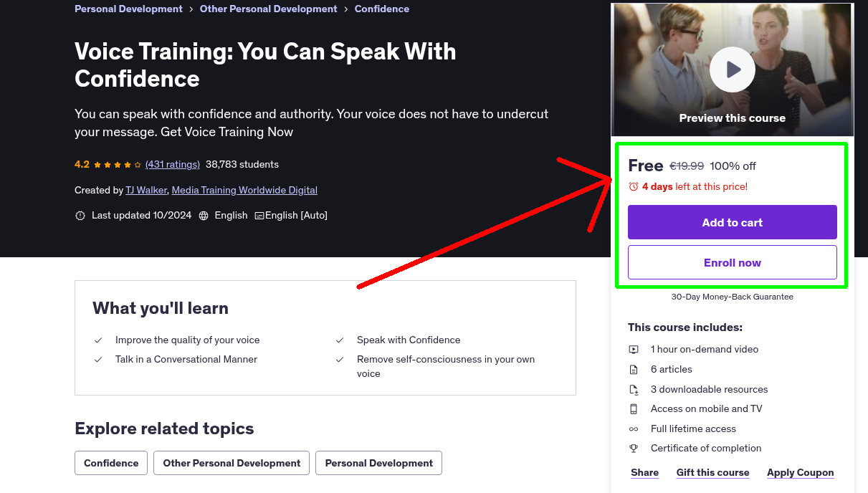The image size is (868, 493).
Task: Click the 30-Day Money-Back Guarantee text
Action: (733, 297)
